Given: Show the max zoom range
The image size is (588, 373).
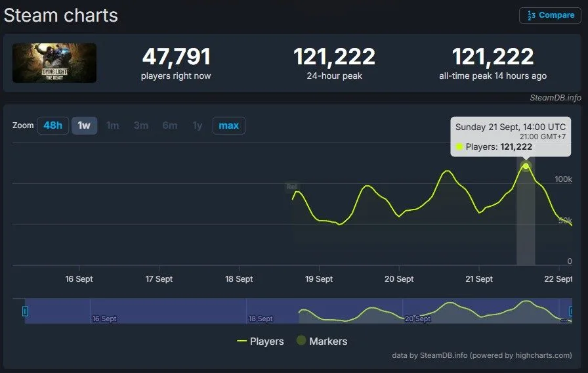Looking at the screenshot, I should (228, 125).
